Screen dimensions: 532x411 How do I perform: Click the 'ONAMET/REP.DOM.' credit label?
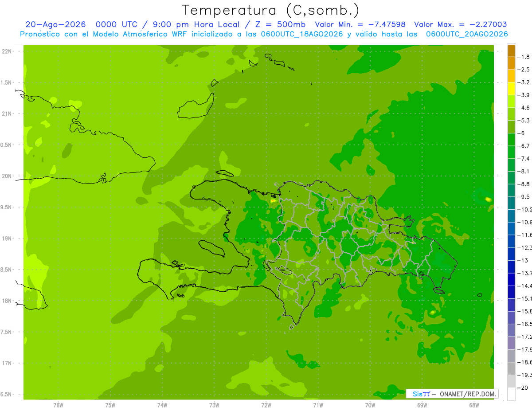468,394
